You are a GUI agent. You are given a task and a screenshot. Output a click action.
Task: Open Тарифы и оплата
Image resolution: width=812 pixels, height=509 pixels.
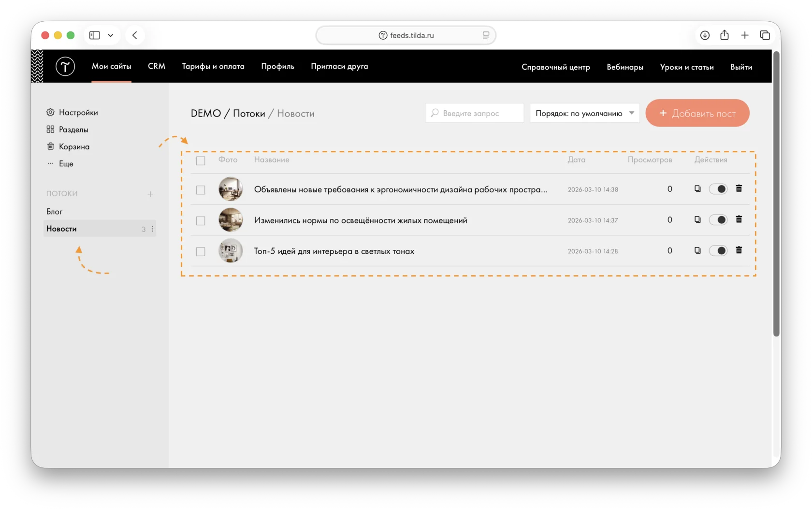(213, 66)
